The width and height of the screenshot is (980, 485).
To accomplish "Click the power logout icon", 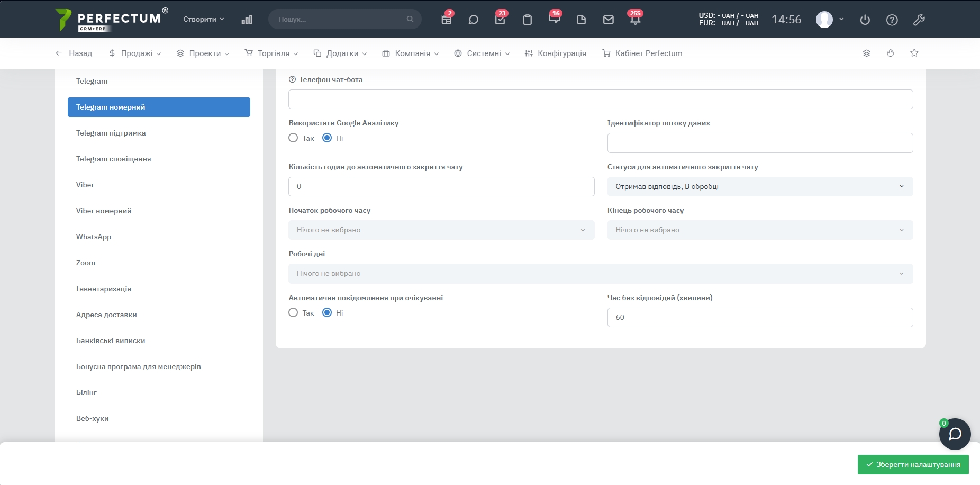I will coord(865,20).
